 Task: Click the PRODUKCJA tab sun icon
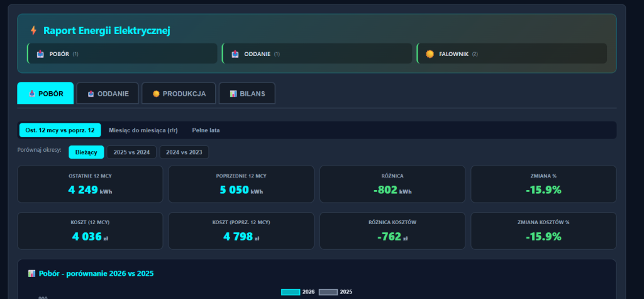pos(155,94)
